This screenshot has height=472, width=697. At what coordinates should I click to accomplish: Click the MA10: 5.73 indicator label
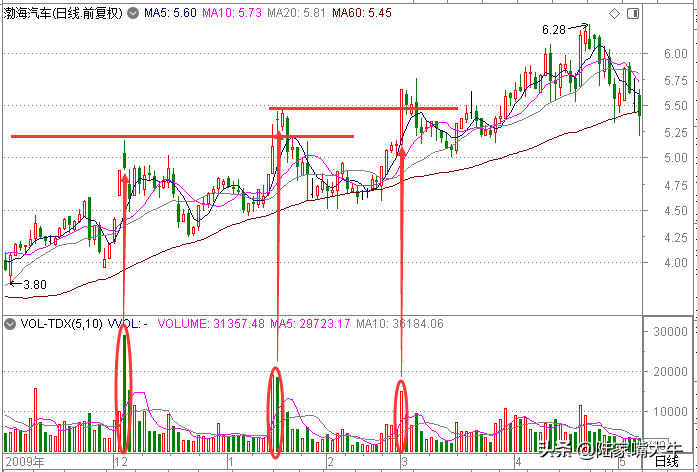point(232,13)
